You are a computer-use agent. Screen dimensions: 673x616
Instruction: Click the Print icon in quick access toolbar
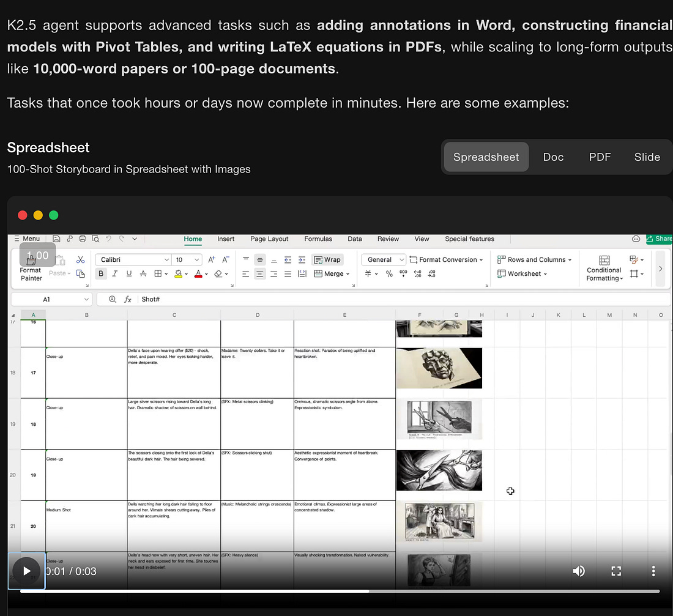coord(83,239)
